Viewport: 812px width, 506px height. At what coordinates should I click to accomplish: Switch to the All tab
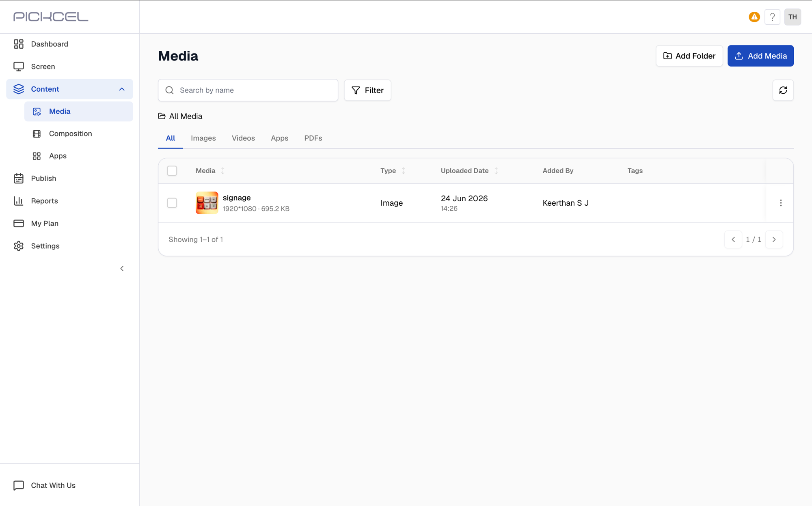[171, 138]
